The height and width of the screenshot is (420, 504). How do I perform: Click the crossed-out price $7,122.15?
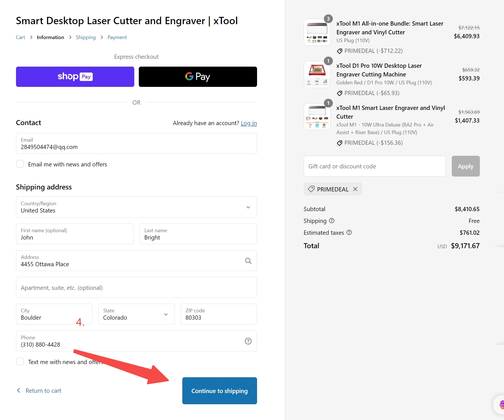click(x=469, y=28)
